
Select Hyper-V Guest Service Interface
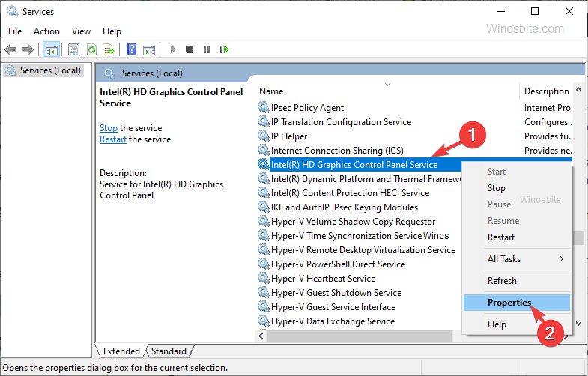[333, 307]
